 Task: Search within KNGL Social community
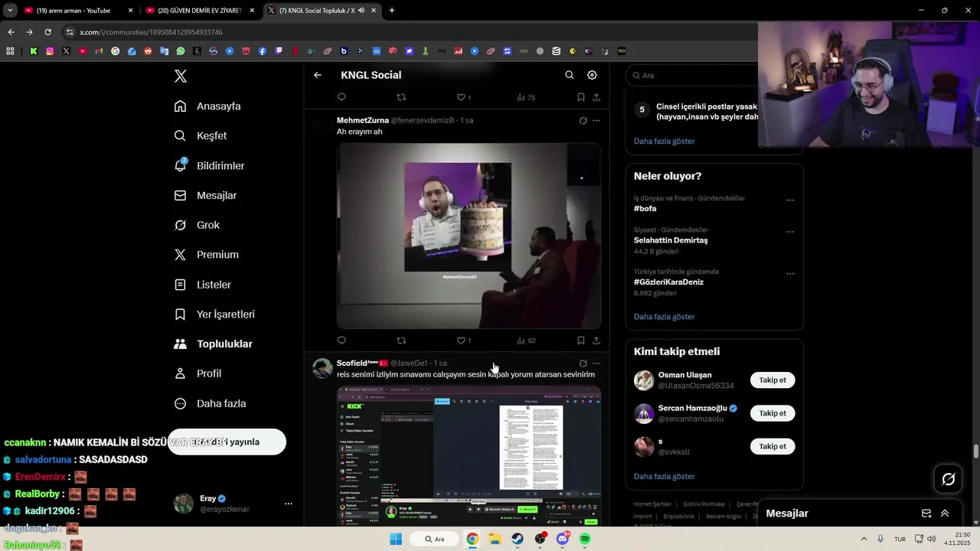coord(569,75)
